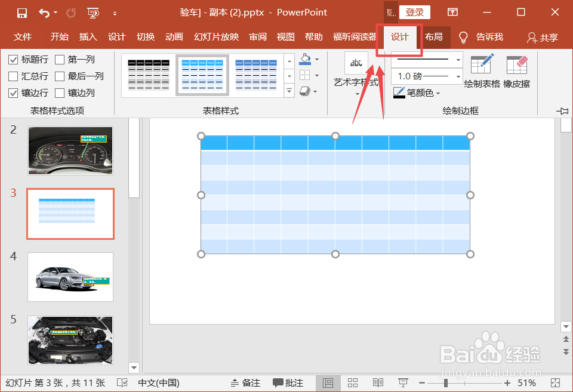The width and height of the screenshot is (573, 392).
Task: Switch to slide sorter view icon
Action: point(353,382)
